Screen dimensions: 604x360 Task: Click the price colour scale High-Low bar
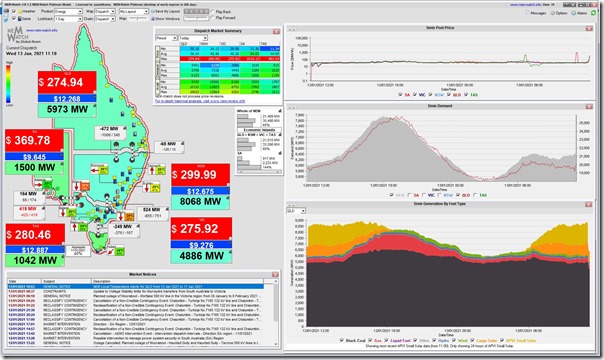point(8,84)
